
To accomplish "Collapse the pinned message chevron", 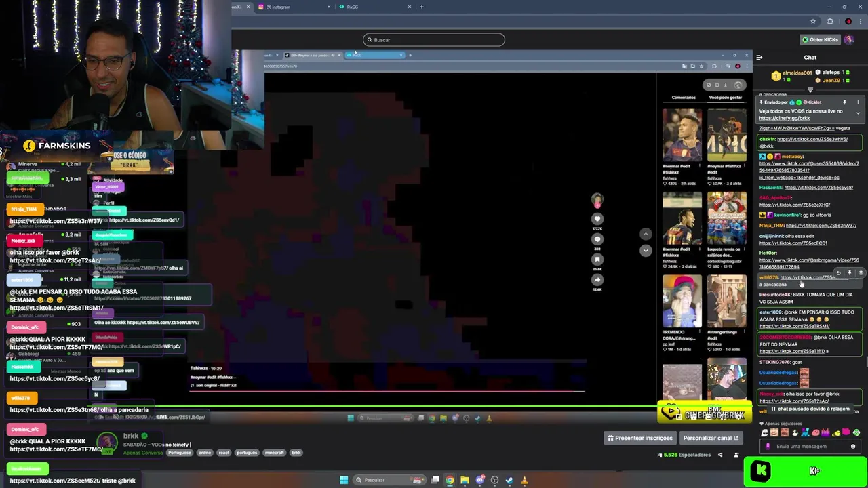I will tap(858, 113).
